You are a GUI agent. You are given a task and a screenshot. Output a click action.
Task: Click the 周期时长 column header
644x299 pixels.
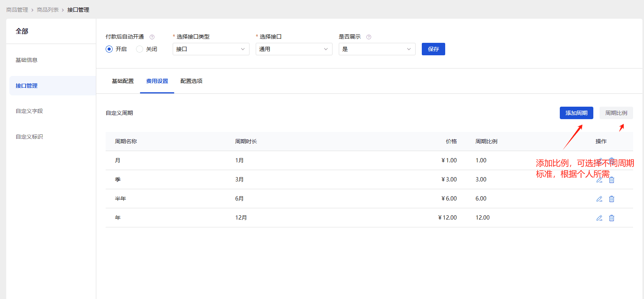click(x=246, y=141)
